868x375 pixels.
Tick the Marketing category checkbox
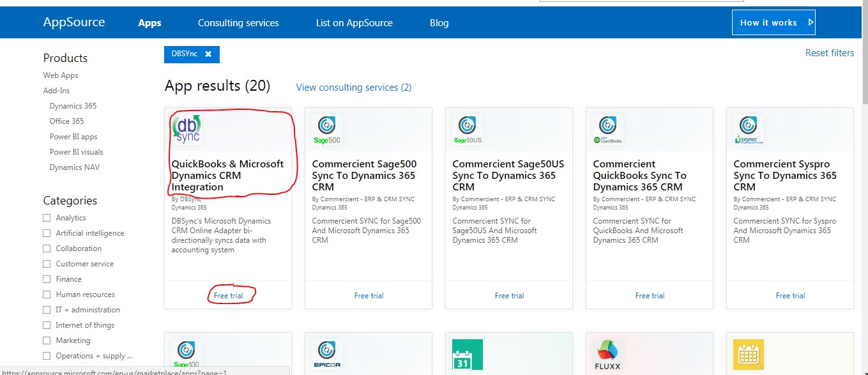(47, 341)
